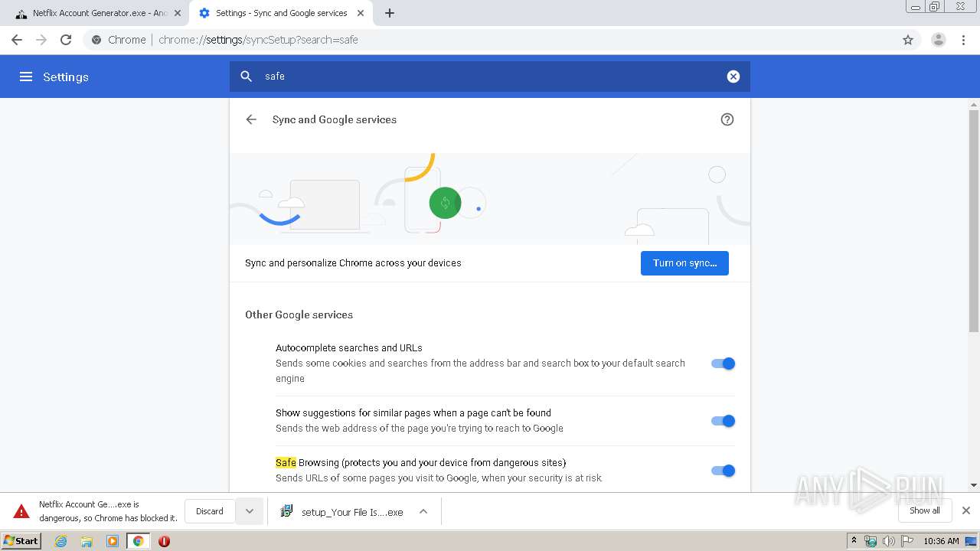Open Chrome's three-dot menu

(x=964, y=40)
